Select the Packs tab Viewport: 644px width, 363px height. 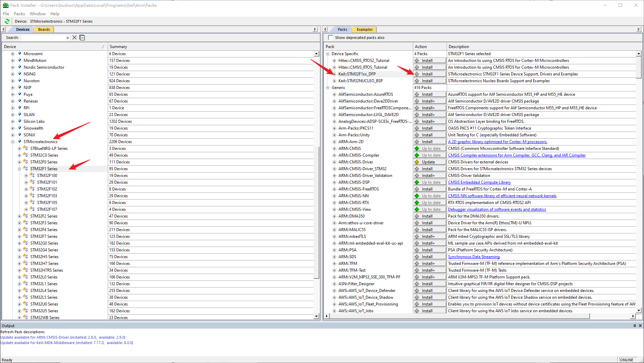[342, 29]
